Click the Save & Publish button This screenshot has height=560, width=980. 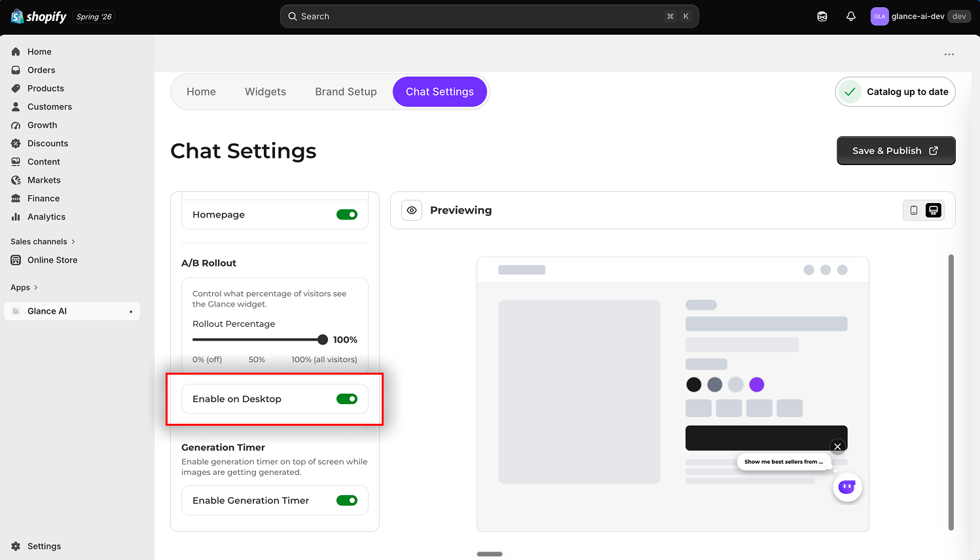pyautogui.click(x=896, y=151)
